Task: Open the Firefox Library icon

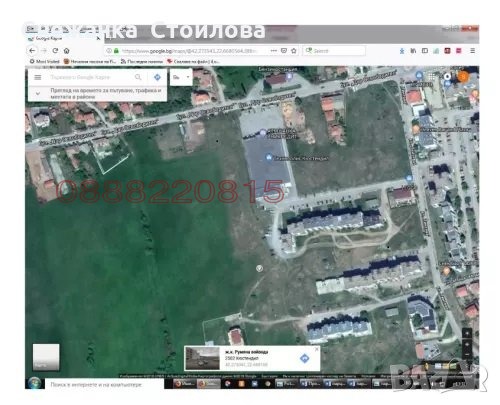Action: coord(413,51)
